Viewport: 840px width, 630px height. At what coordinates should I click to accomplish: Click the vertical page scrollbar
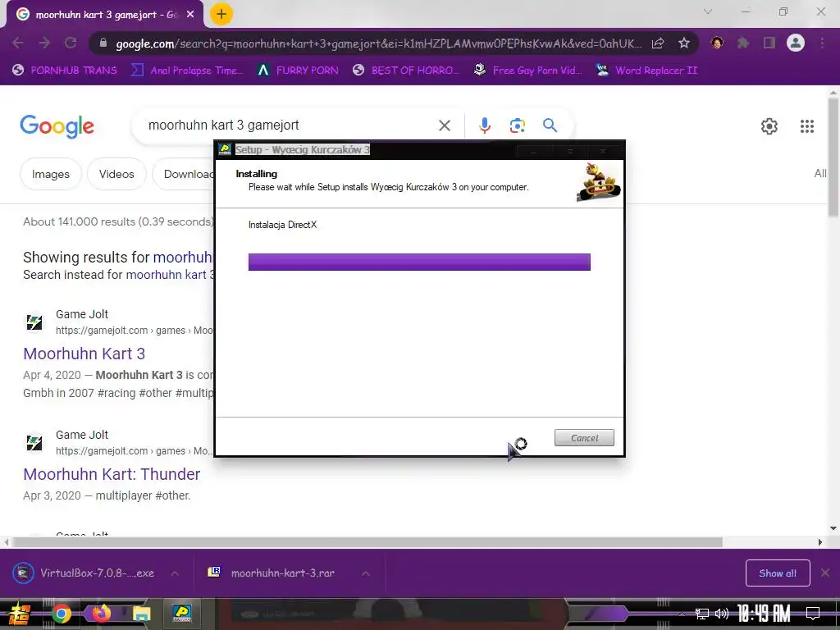tap(833, 157)
